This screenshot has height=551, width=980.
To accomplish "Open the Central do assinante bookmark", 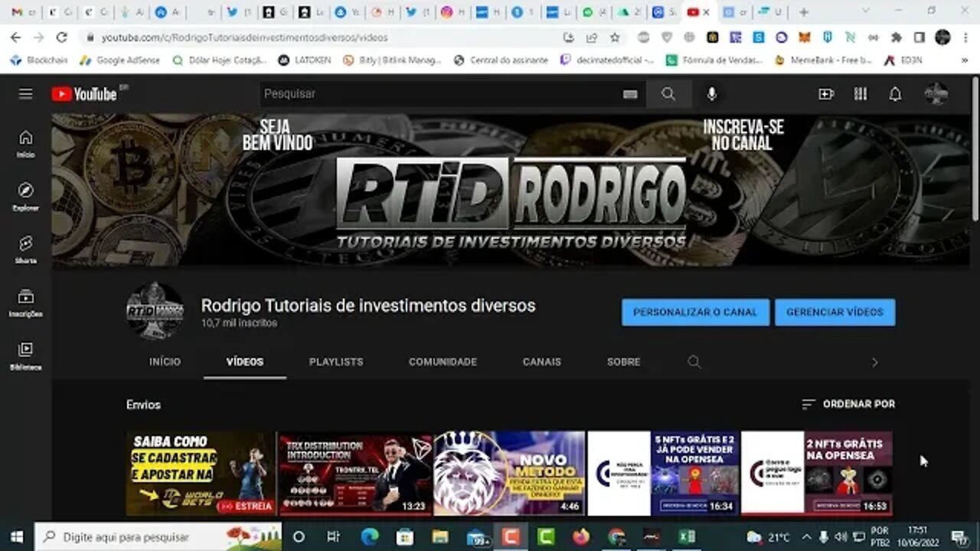I will 501,60.
